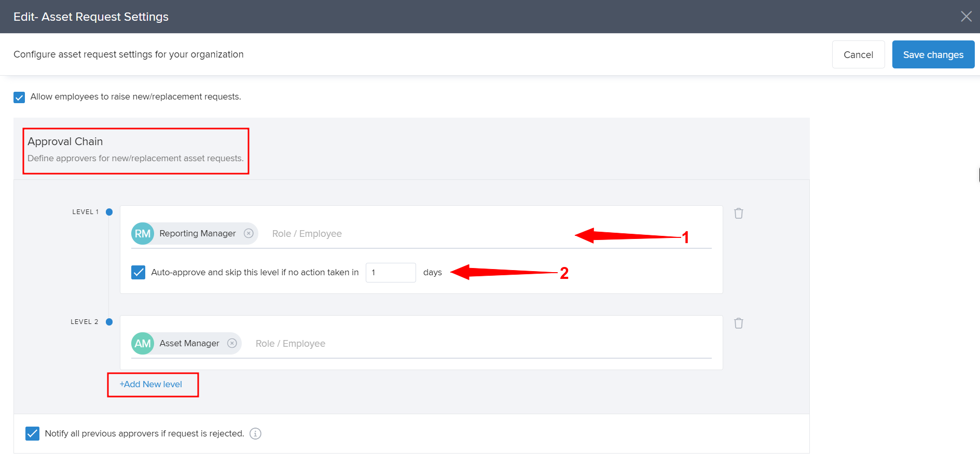The image size is (980, 466).
Task: Uncheck Notify all previous approvers option
Action: pos(32,433)
